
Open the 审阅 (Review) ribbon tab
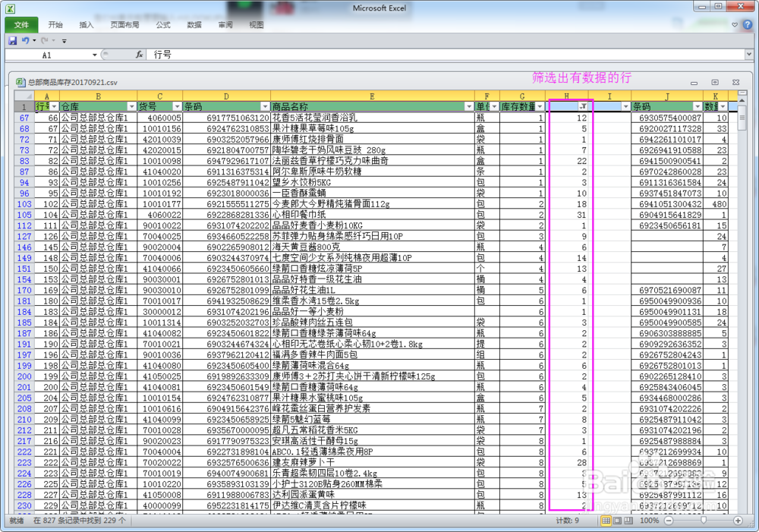(x=225, y=25)
